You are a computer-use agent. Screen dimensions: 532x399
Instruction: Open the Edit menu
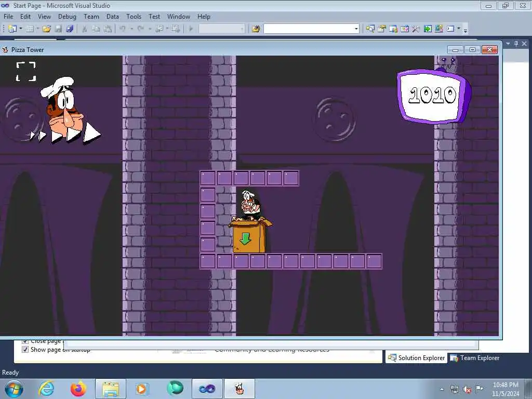[x=25, y=17]
